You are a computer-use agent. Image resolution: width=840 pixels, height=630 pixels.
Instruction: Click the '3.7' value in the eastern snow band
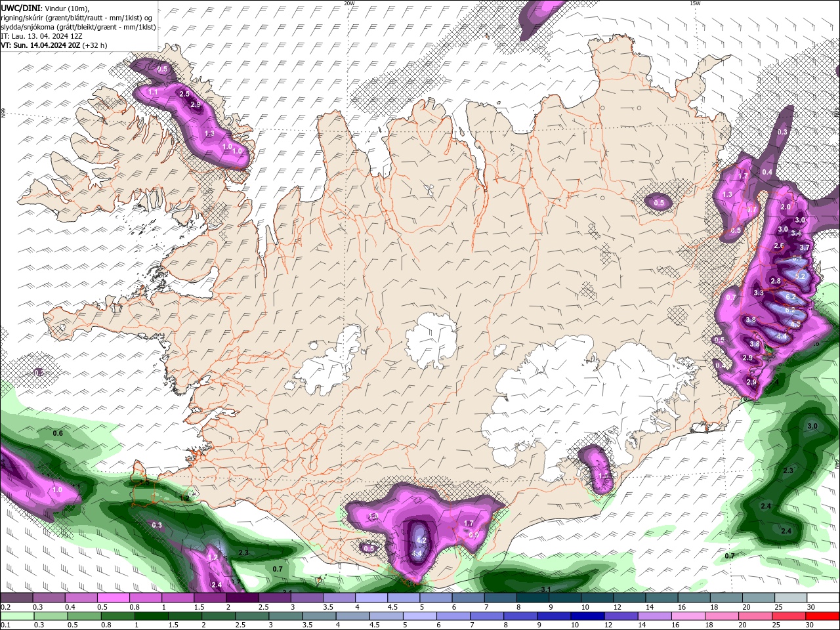pos(805,248)
